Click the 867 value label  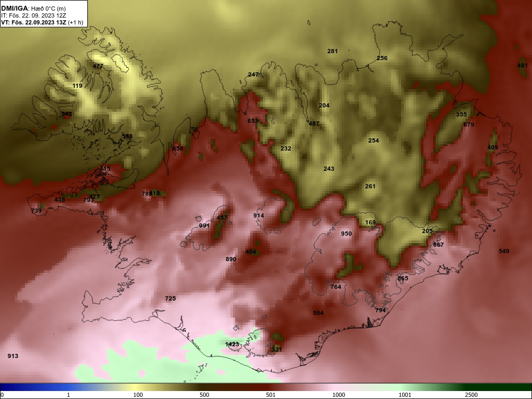[x=438, y=245]
